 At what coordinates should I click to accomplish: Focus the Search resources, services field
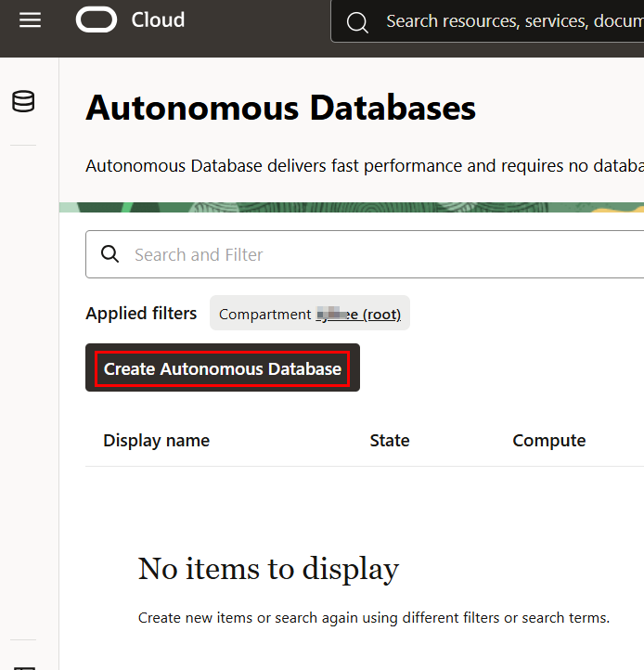coord(487,21)
